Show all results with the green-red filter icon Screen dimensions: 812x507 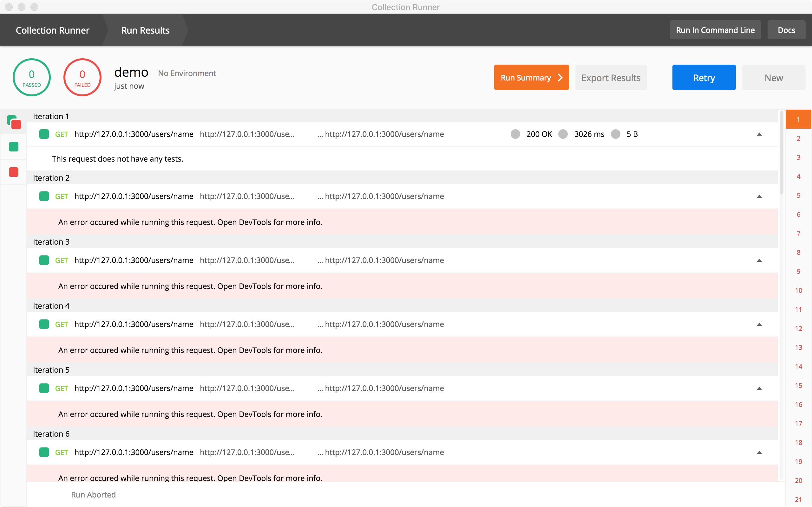tap(14, 122)
